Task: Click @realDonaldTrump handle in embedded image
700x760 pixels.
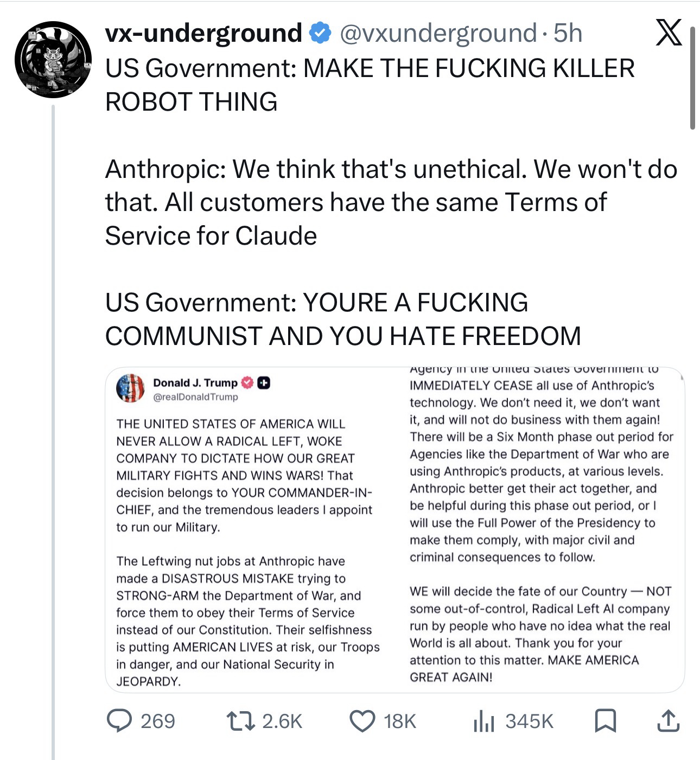Action: [195, 397]
